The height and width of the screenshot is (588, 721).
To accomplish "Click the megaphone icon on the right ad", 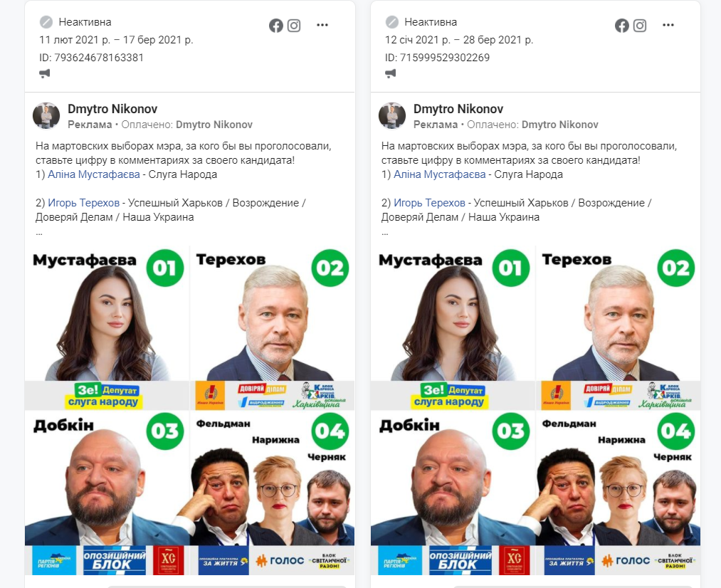I will coord(390,73).
